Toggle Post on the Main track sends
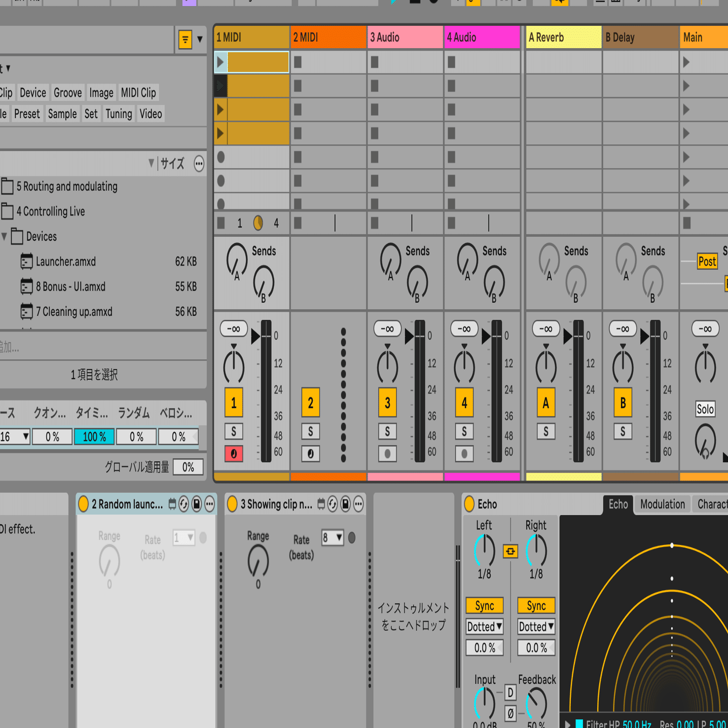Viewport: 728px width, 728px height. click(x=707, y=262)
